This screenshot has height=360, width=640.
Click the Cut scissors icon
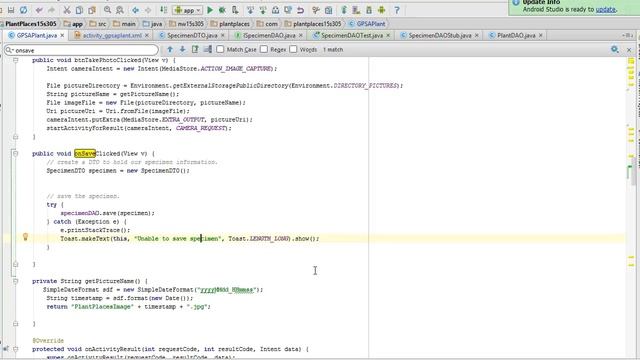pos(67,10)
